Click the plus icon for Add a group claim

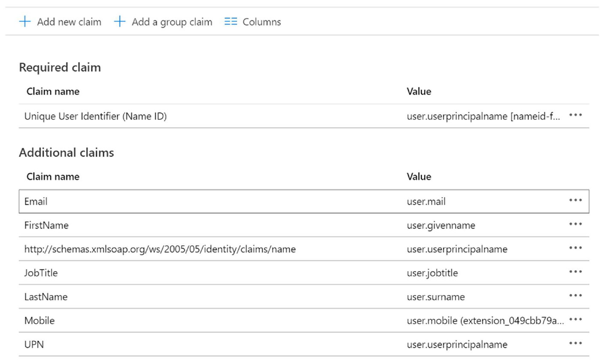pyautogui.click(x=120, y=21)
